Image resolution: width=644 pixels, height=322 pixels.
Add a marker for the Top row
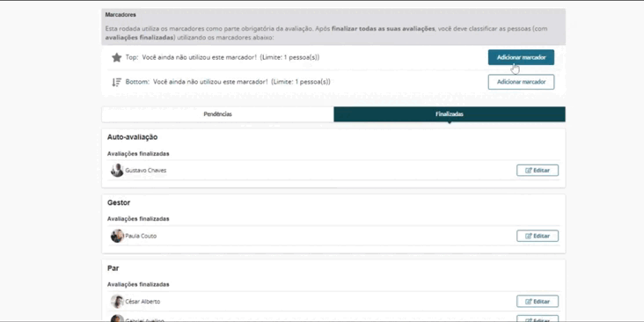point(521,57)
